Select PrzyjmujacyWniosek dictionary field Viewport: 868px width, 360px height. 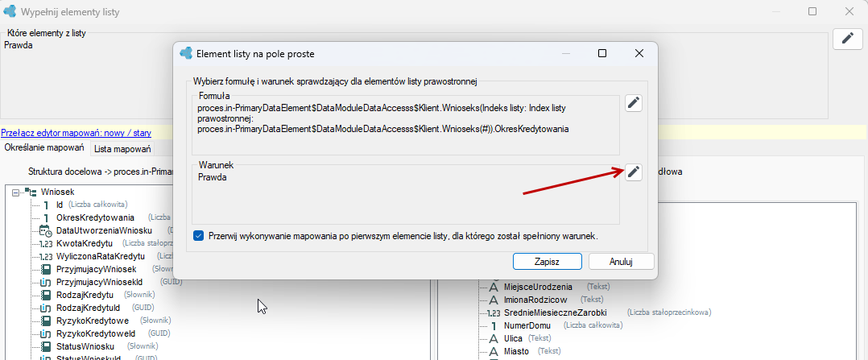[x=96, y=269]
